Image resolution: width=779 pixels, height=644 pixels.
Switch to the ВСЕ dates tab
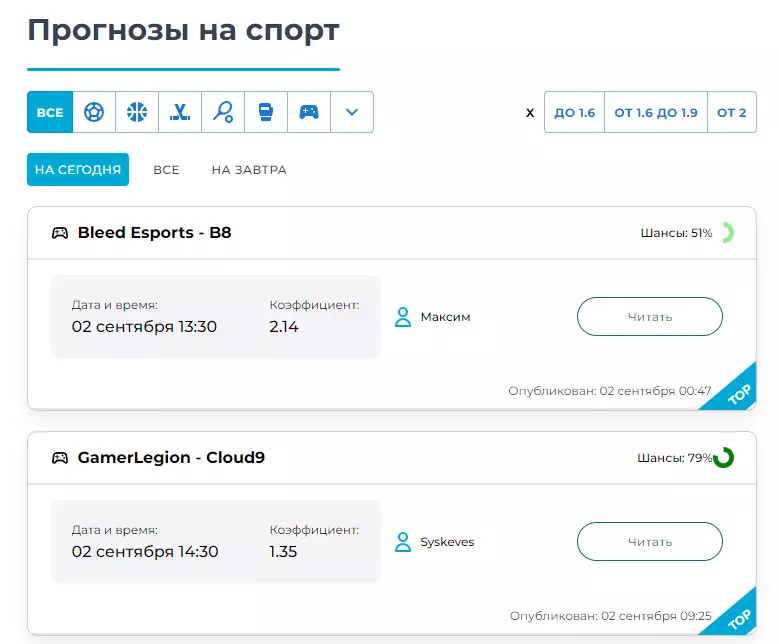(166, 170)
